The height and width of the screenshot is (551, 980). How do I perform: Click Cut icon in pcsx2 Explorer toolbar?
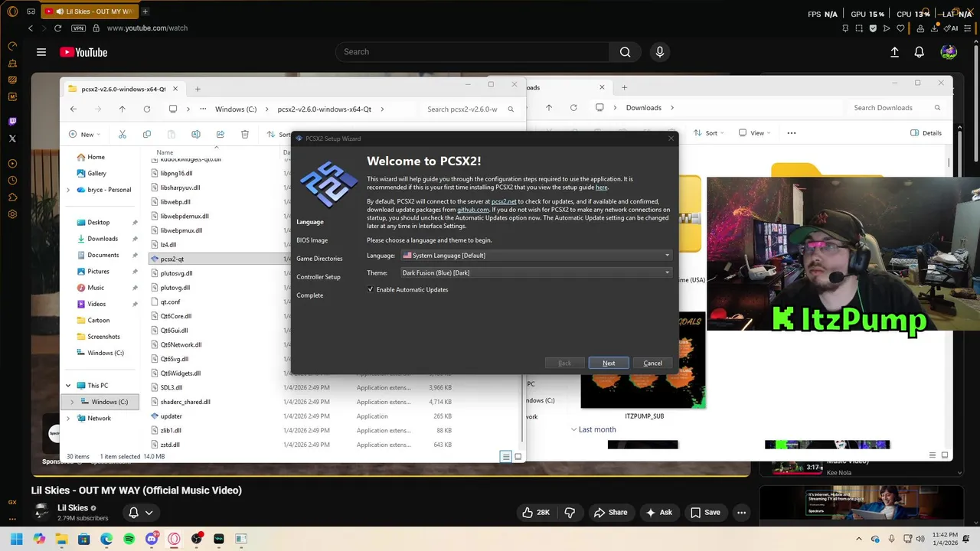tap(122, 134)
